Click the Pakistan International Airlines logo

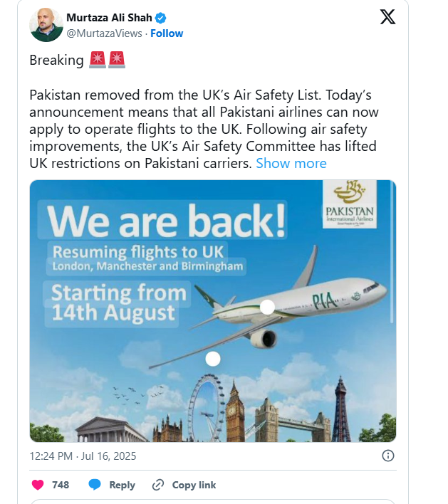click(x=348, y=204)
